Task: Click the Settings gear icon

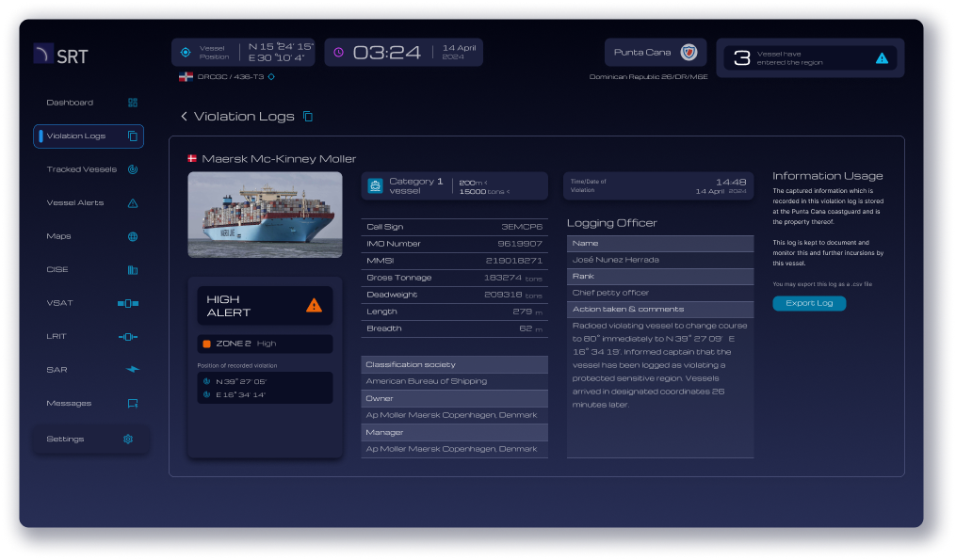Action: (x=128, y=439)
